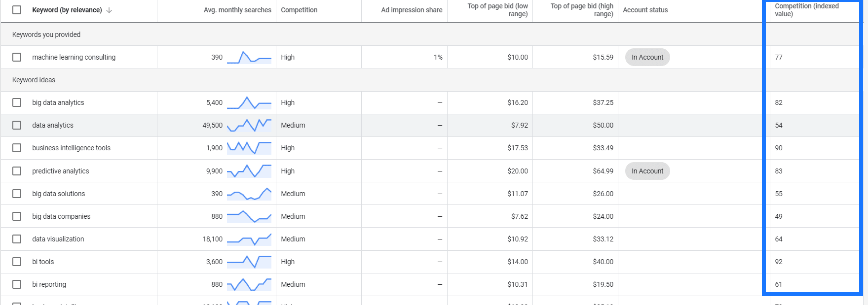Viewport: 868px width, 305px height.
Task: Click the trend sparkline for data visualization
Action: pos(249,239)
